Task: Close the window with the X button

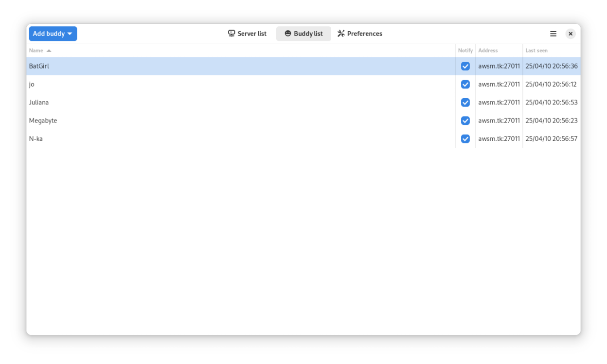Action: (571, 34)
